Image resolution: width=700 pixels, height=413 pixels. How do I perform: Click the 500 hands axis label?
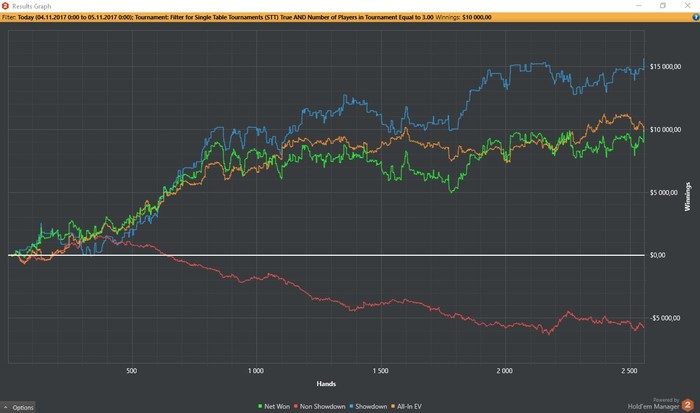pyautogui.click(x=132, y=371)
